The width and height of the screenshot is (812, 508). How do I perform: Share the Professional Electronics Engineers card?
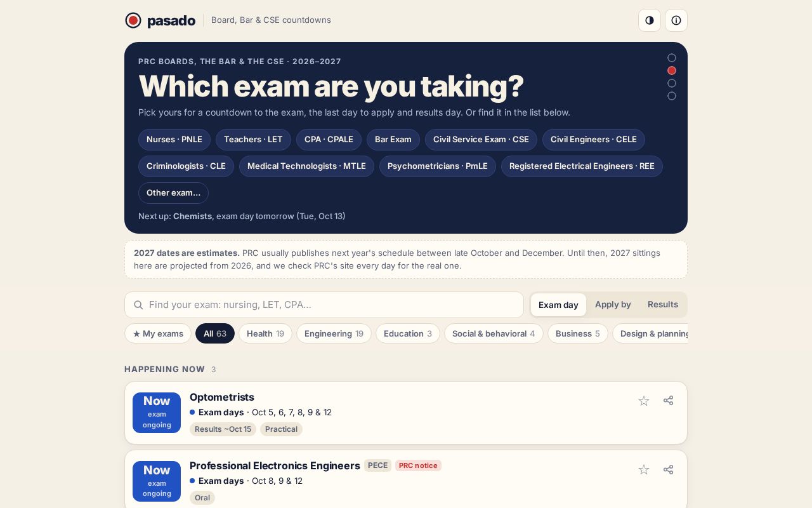[668, 470]
